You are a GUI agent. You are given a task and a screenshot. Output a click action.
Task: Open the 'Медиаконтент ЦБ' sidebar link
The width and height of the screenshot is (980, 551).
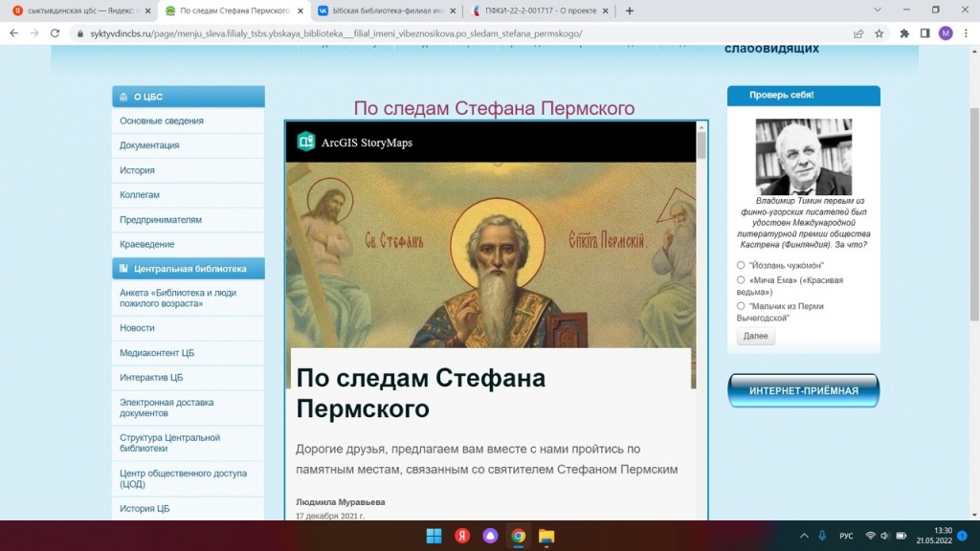point(189,353)
